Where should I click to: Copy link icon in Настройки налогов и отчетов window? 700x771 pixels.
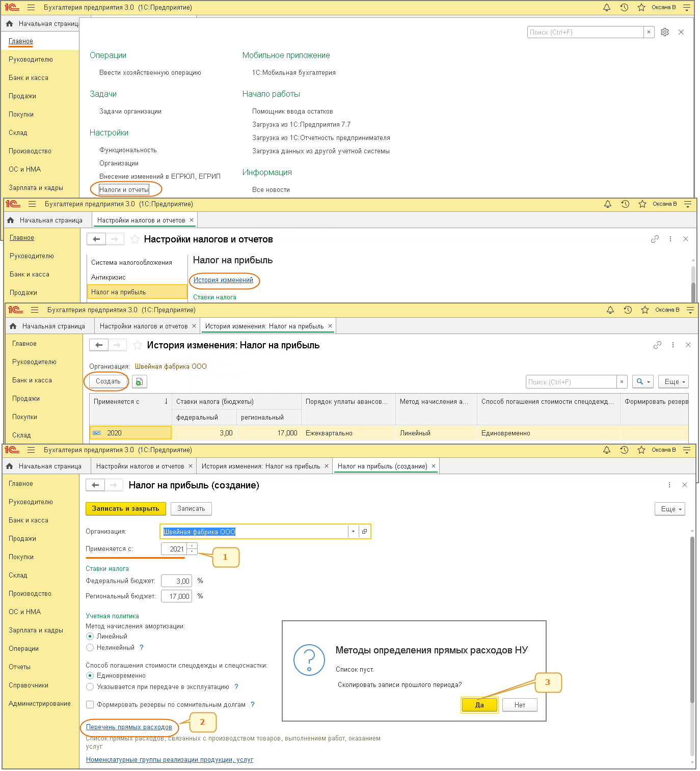(655, 239)
